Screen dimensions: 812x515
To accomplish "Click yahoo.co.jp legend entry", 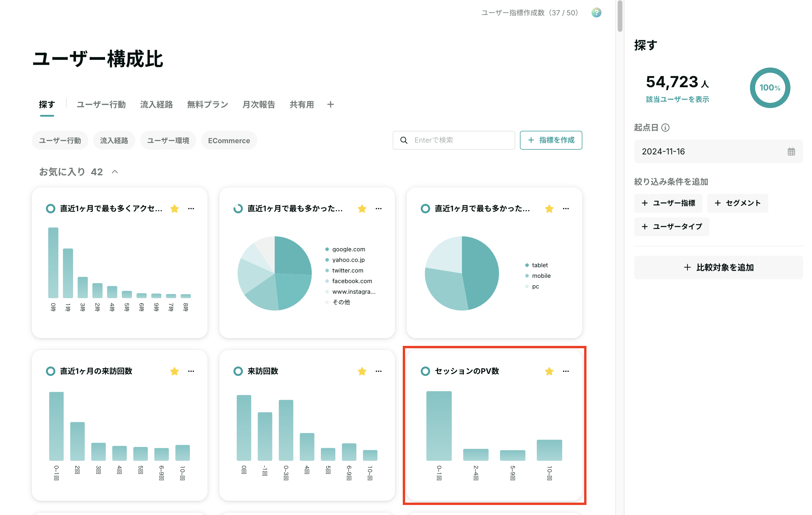I will pyautogui.click(x=345, y=260).
